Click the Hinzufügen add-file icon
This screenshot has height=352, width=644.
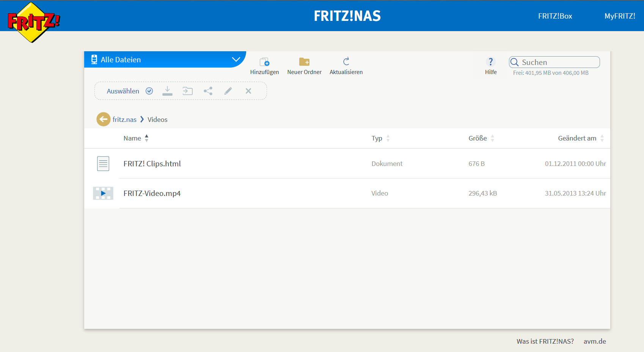pos(264,62)
